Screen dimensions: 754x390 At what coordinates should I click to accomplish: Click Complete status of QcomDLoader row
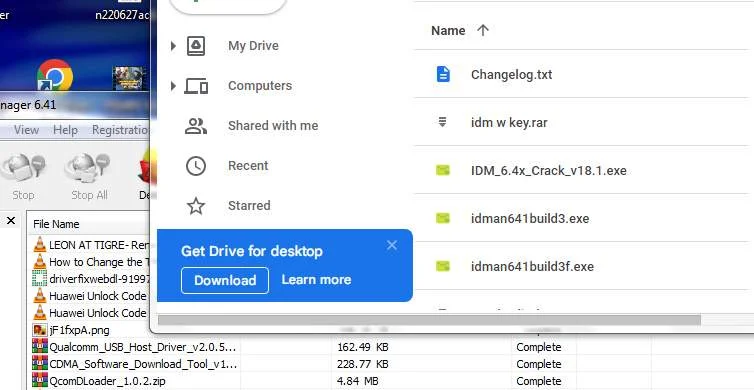539,381
